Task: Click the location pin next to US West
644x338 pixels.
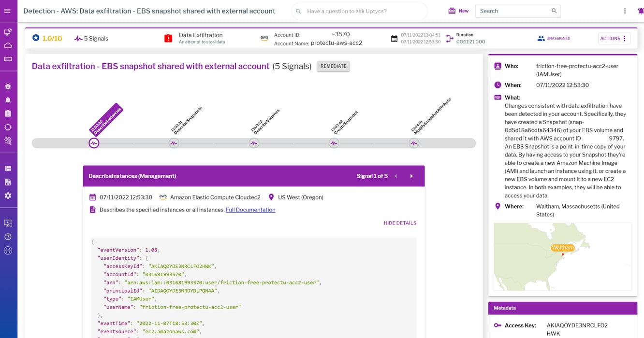Action: click(271, 197)
